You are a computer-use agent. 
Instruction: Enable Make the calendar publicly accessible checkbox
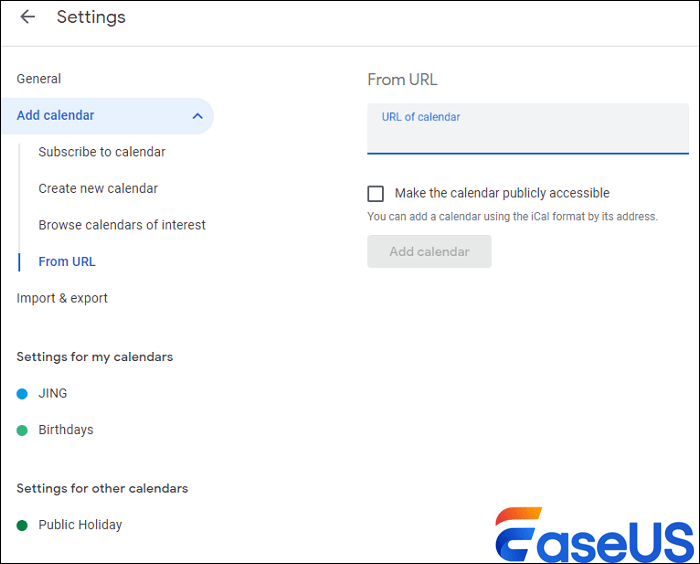tap(376, 194)
